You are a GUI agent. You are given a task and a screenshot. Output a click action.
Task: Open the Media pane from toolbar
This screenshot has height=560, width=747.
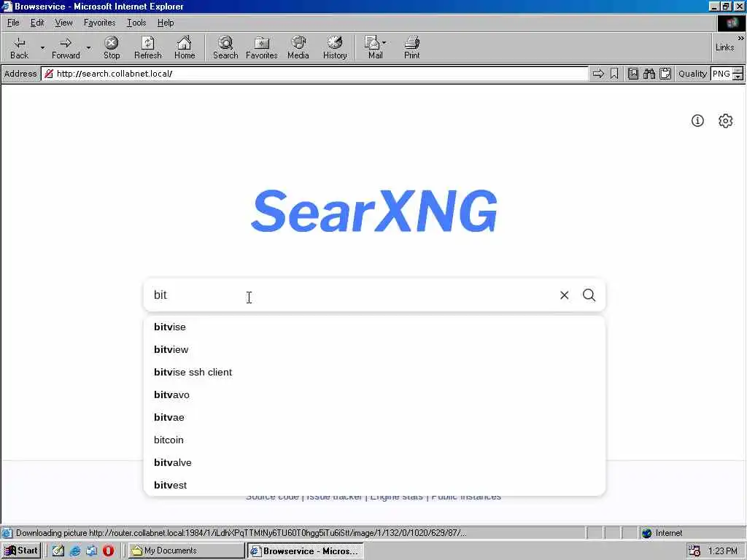[x=298, y=47]
